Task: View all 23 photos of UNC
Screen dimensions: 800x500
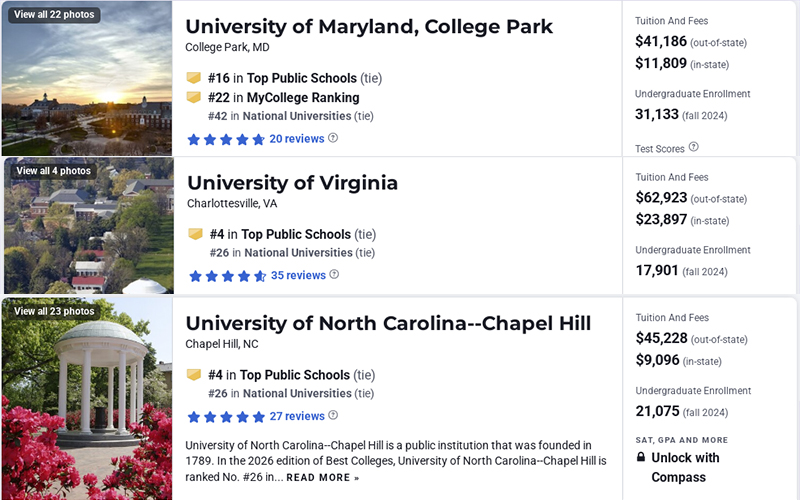Action: click(x=54, y=311)
